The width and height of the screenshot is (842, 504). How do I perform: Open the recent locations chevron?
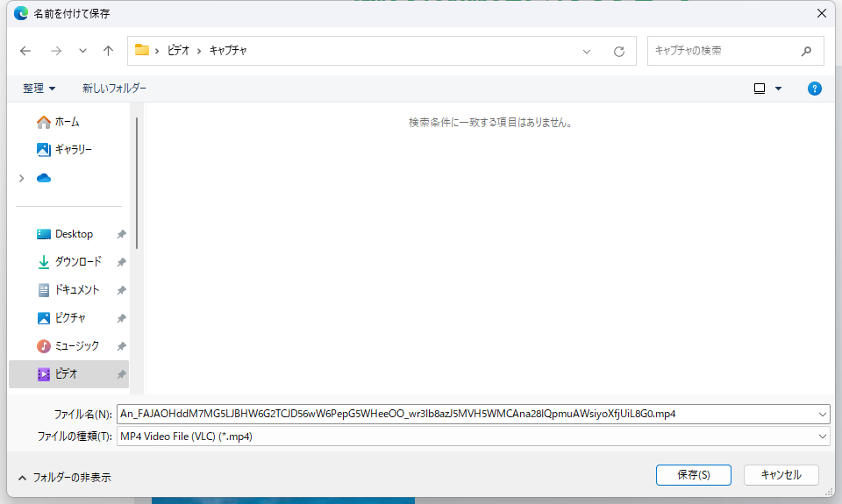click(x=82, y=51)
